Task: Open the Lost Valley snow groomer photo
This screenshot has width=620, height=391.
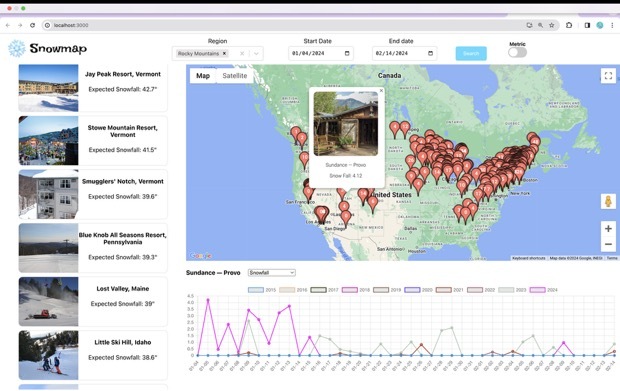Action: pos(48,301)
